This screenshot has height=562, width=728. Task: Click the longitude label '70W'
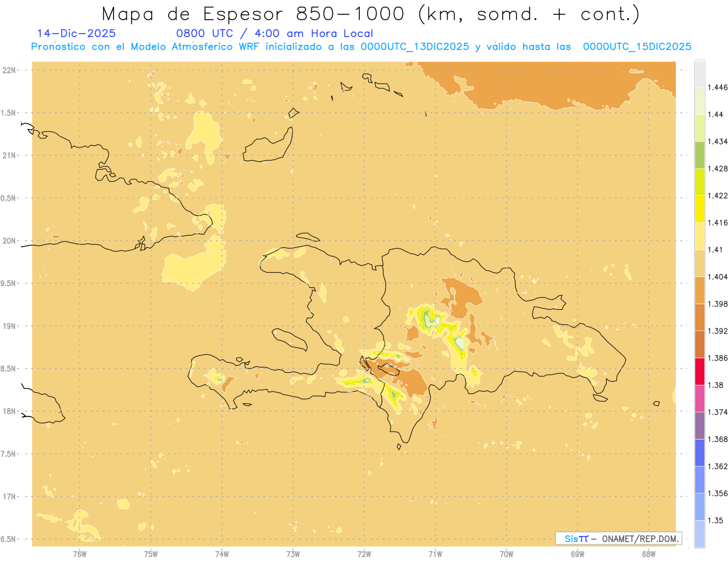tap(507, 554)
